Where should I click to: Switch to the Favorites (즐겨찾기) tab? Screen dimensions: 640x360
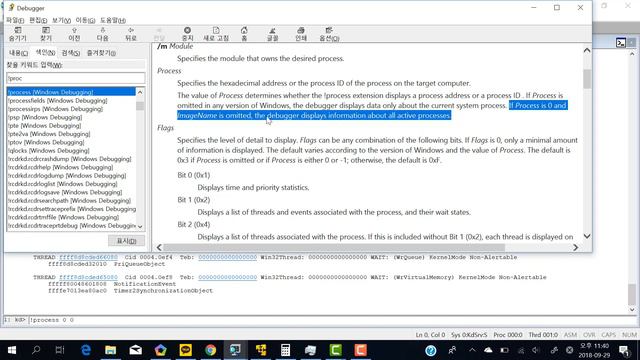pyautogui.click(x=101, y=53)
